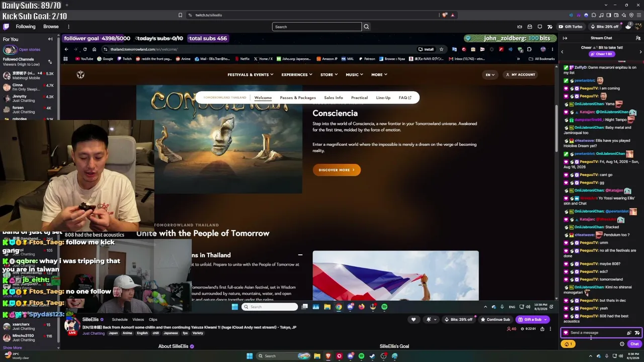Bookmark this page in browser address bar
644x362 pixels.
(x=180, y=15)
